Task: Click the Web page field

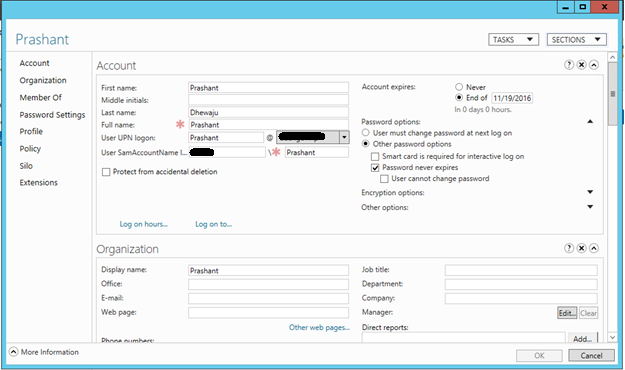Action: pos(268,313)
